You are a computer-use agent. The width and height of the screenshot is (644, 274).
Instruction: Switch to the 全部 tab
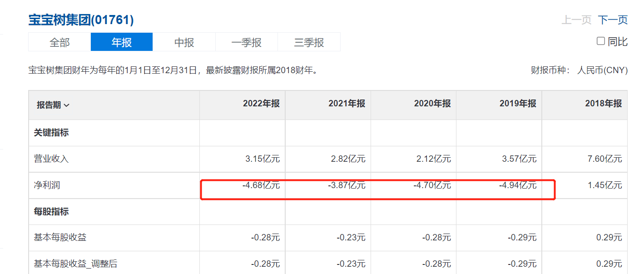coord(59,42)
